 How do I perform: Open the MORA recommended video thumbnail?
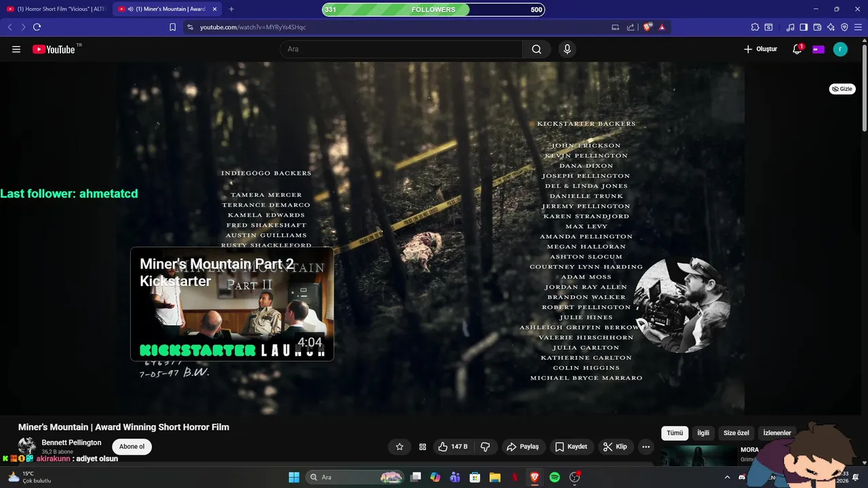click(698, 455)
